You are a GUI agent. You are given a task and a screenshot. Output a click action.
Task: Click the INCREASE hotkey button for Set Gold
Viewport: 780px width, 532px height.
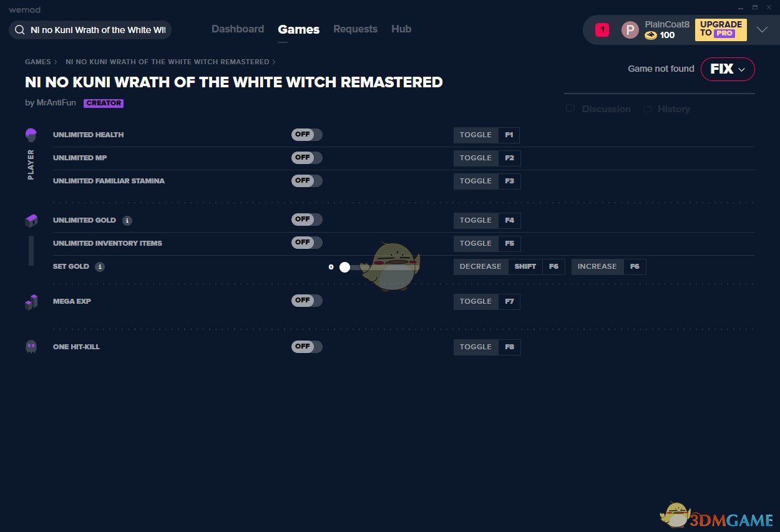click(597, 267)
